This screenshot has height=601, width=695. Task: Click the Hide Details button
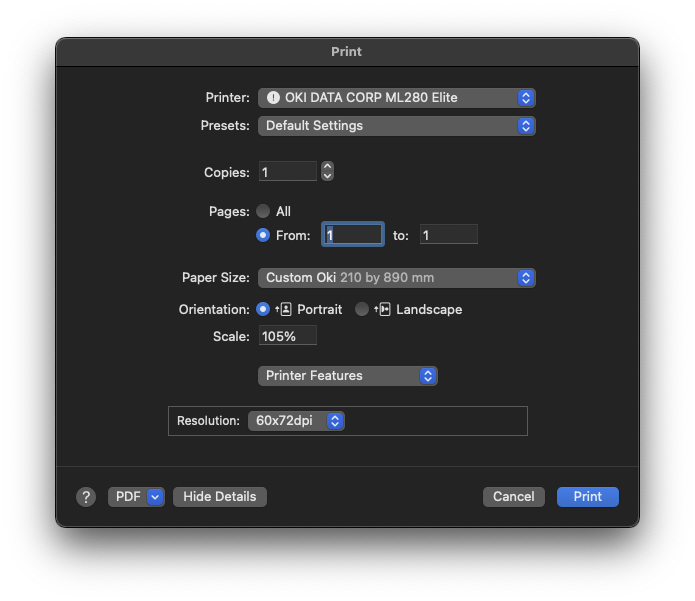point(220,497)
